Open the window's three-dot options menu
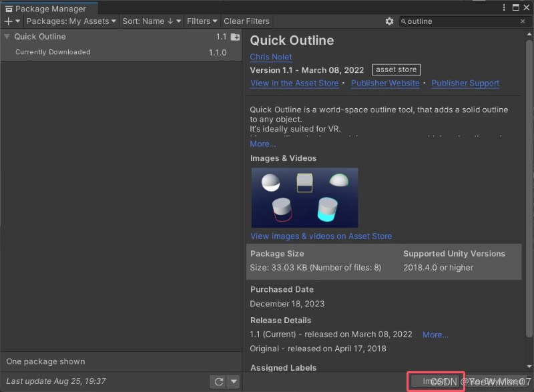This screenshot has height=392, width=534. [x=504, y=7]
